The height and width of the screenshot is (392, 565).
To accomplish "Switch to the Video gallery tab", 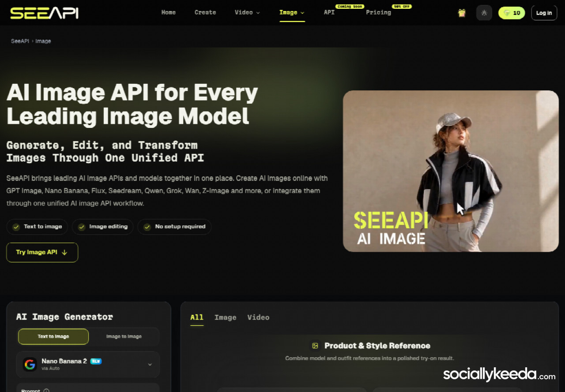I will pyautogui.click(x=258, y=317).
